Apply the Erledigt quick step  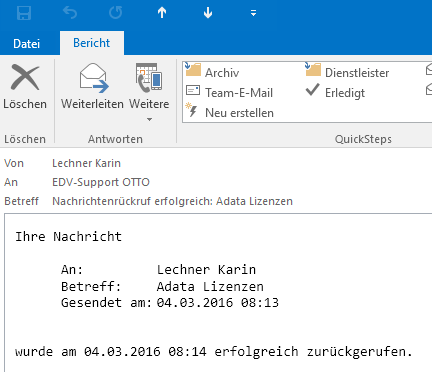coord(335,92)
